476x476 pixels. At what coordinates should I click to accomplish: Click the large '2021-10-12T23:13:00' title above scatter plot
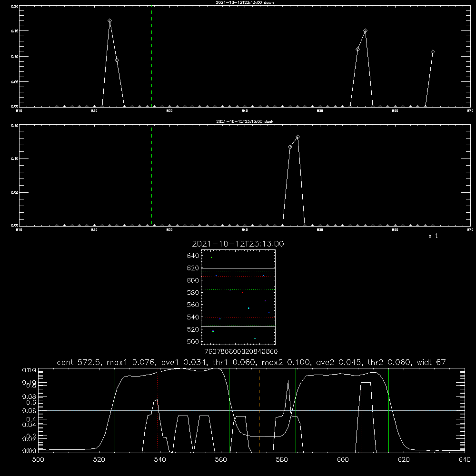(238, 244)
